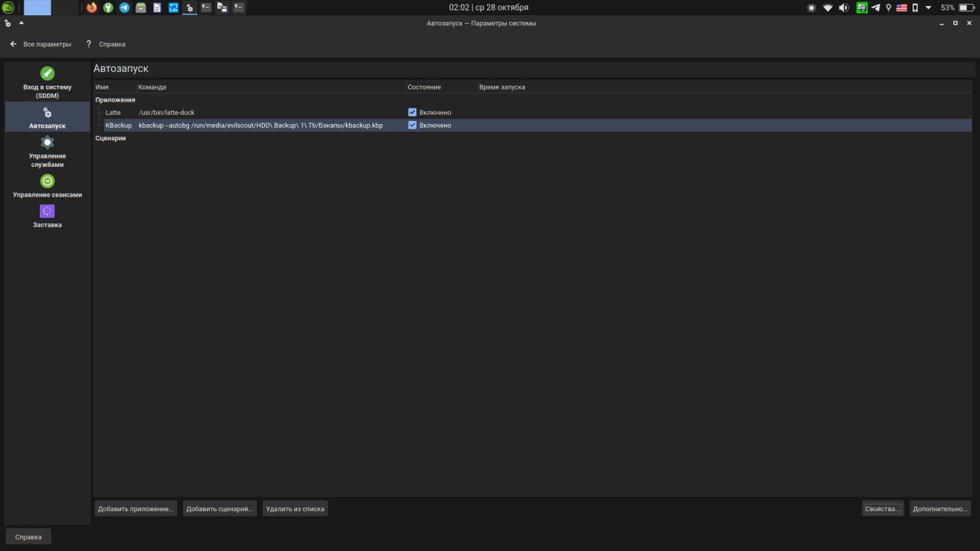Open the file manager drawer icon
Image resolution: width=980 pixels, height=551 pixels.
[x=141, y=8]
